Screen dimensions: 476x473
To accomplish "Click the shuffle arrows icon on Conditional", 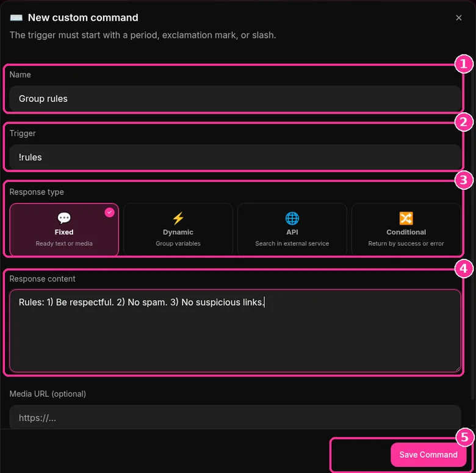I will pos(406,218).
